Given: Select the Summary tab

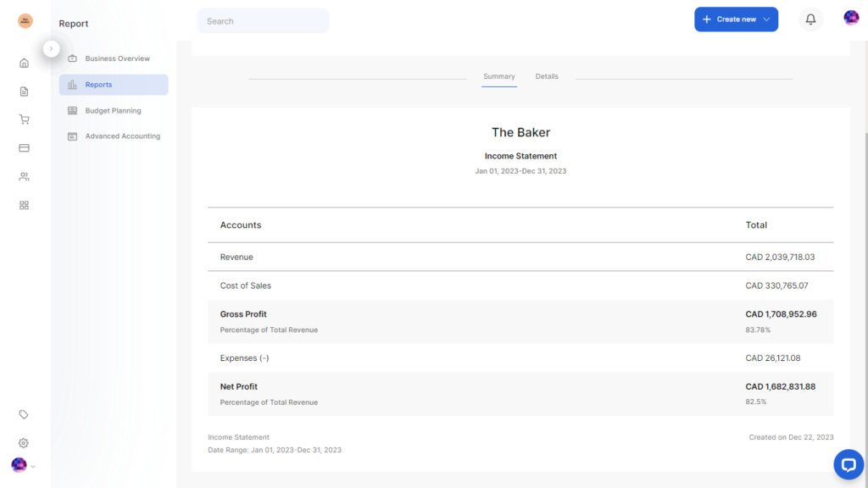Looking at the screenshot, I should tap(498, 76).
